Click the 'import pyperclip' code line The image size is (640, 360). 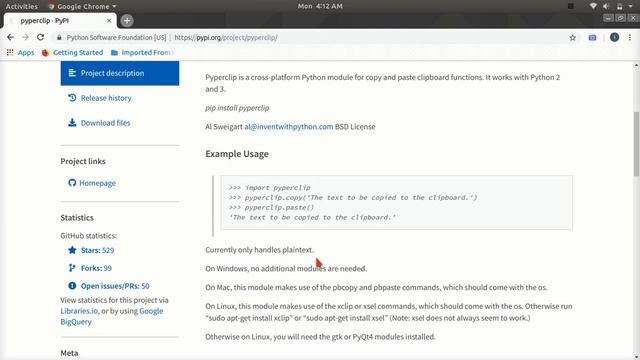pyautogui.click(x=270, y=188)
